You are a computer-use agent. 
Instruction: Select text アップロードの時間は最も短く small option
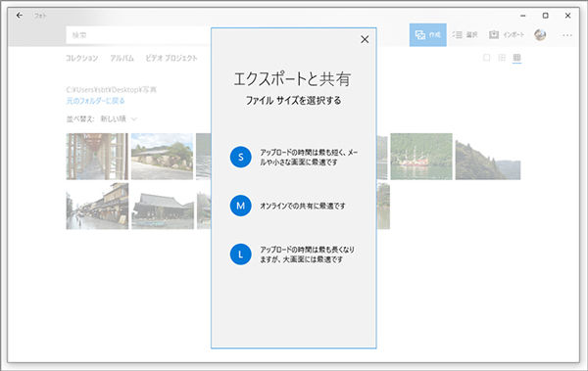(x=309, y=157)
